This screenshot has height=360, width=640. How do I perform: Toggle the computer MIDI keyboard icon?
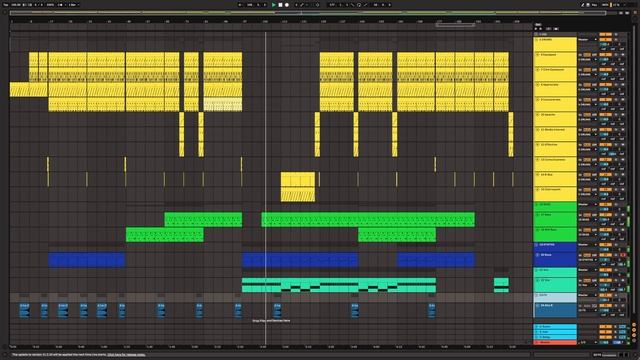(x=588, y=5)
